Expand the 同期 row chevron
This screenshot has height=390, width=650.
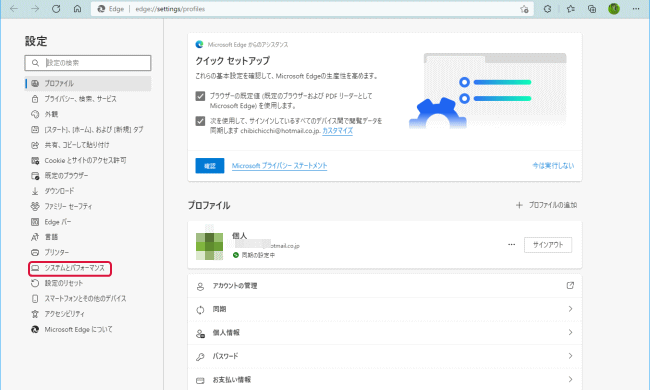pos(570,309)
